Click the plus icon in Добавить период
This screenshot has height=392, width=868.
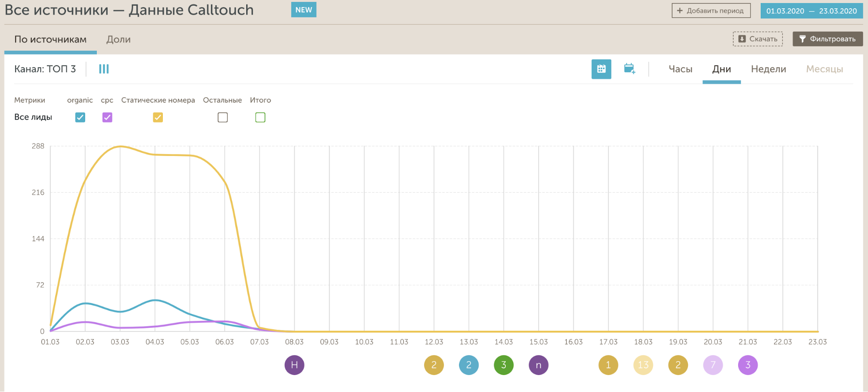click(680, 11)
